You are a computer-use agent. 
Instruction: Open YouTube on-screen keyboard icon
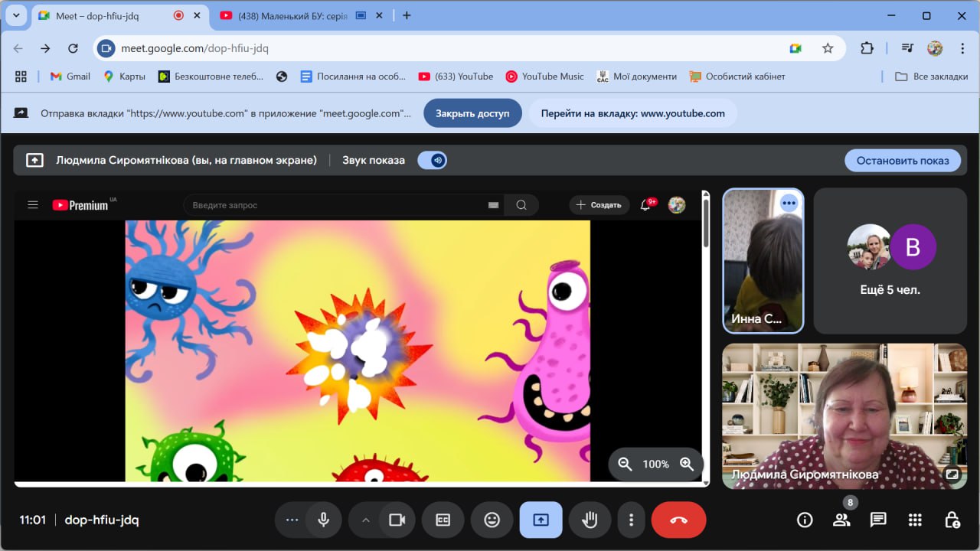(x=493, y=205)
